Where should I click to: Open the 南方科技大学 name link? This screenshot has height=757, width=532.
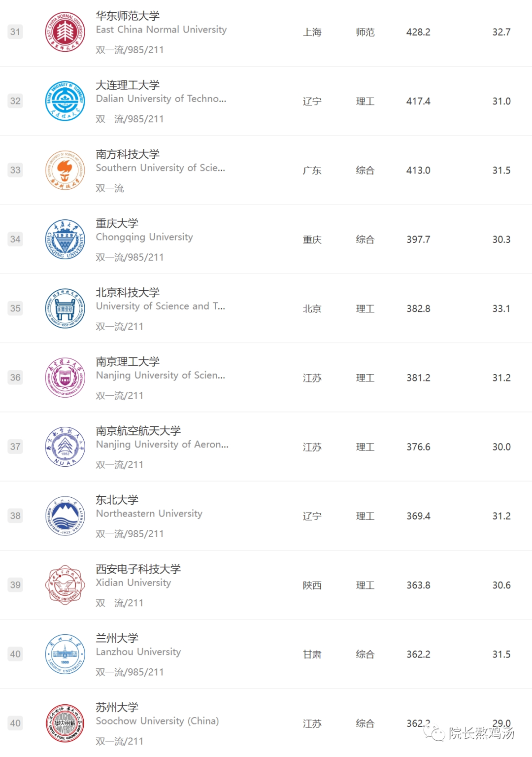pos(128,154)
